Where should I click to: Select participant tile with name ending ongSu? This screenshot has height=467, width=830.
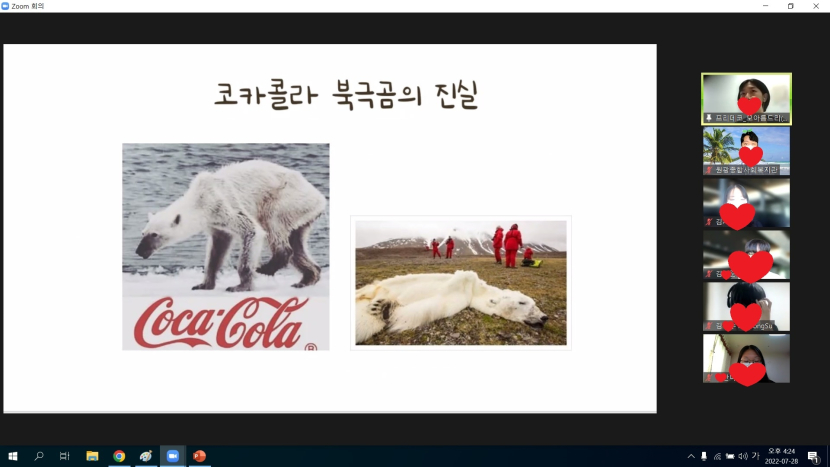click(x=746, y=307)
